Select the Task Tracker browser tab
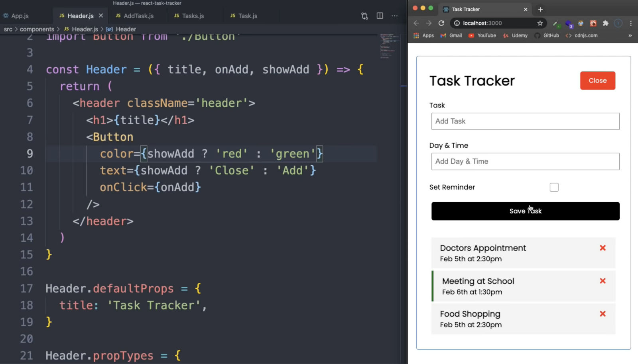Screen dimensions: 638x364 tap(486, 9)
